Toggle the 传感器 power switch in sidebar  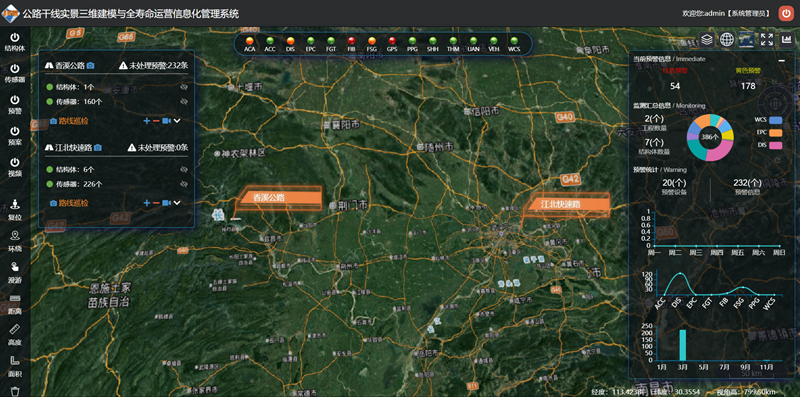tap(15, 73)
